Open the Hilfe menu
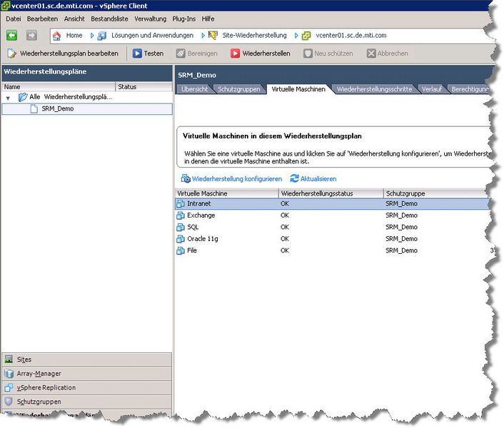 (208, 19)
